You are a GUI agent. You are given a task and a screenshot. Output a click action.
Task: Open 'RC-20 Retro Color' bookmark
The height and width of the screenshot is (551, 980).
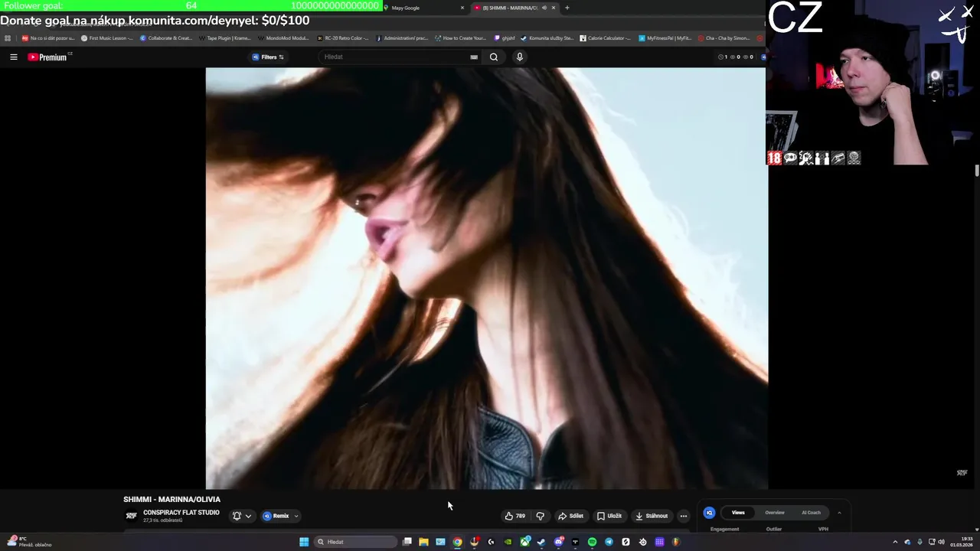(341, 37)
